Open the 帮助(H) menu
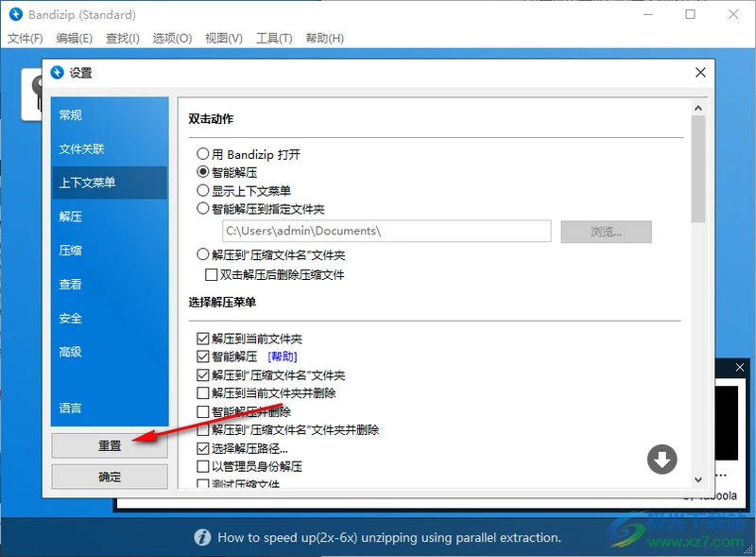 point(325,38)
